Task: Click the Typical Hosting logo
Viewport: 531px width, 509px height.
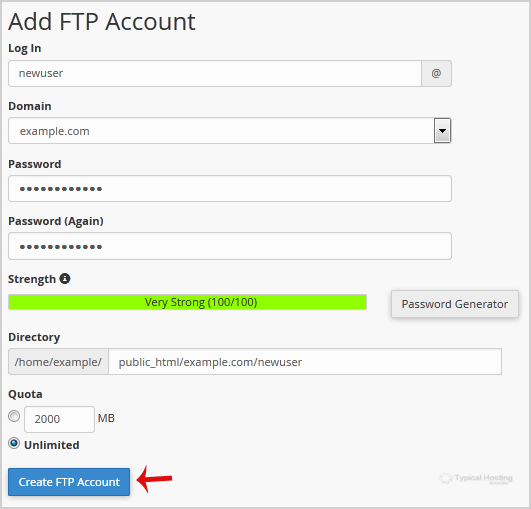Action: (x=476, y=479)
